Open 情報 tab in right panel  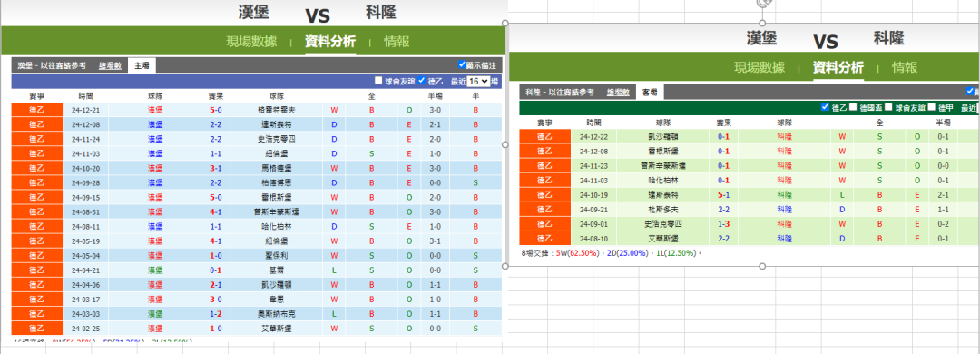point(905,68)
